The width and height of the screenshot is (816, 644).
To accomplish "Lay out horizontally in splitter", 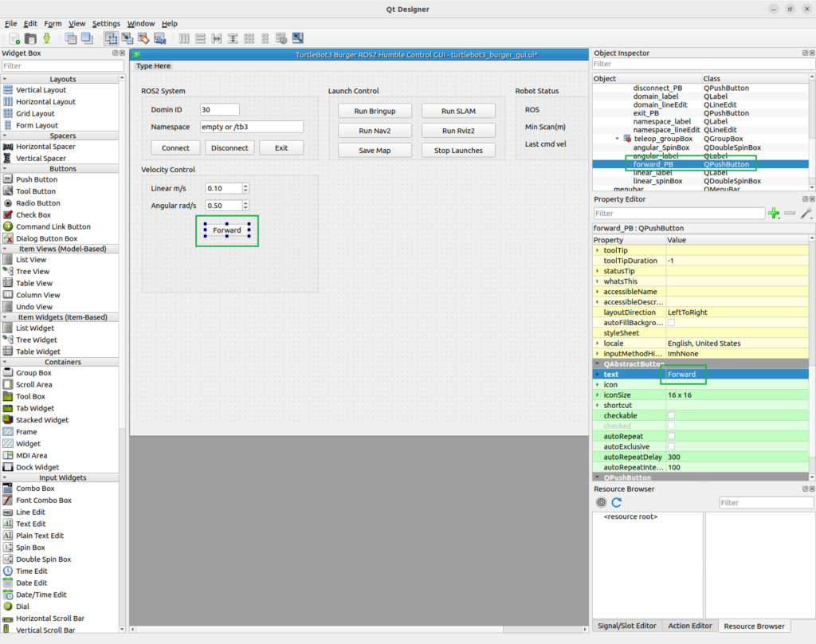I will tap(217, 38).
